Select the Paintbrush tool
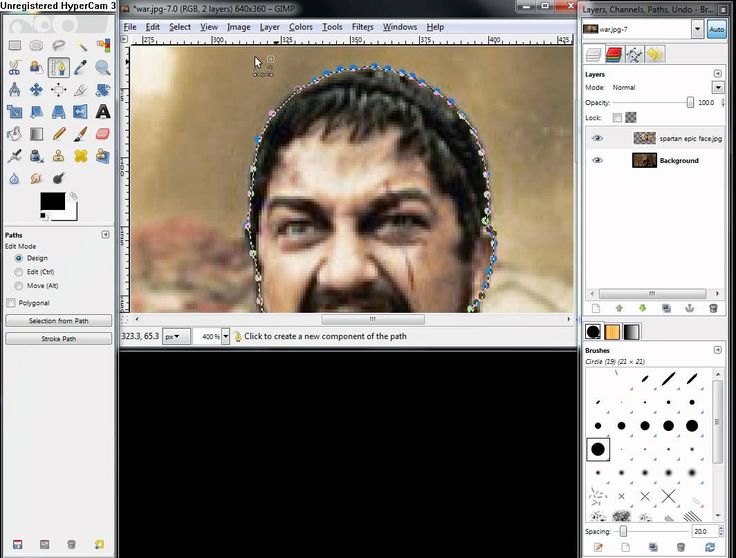This screenshot has width=736, height=558. pos(81,134)
